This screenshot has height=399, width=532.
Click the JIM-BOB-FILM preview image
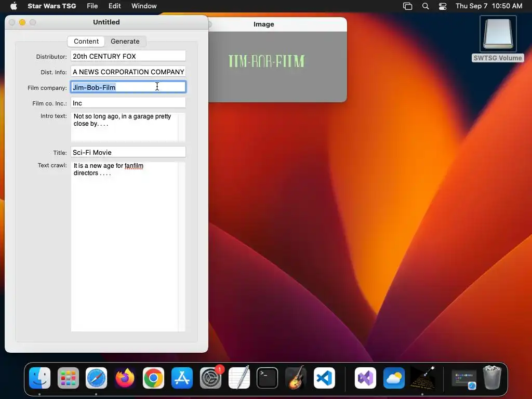pyautogui.click(x=267, y=61)
